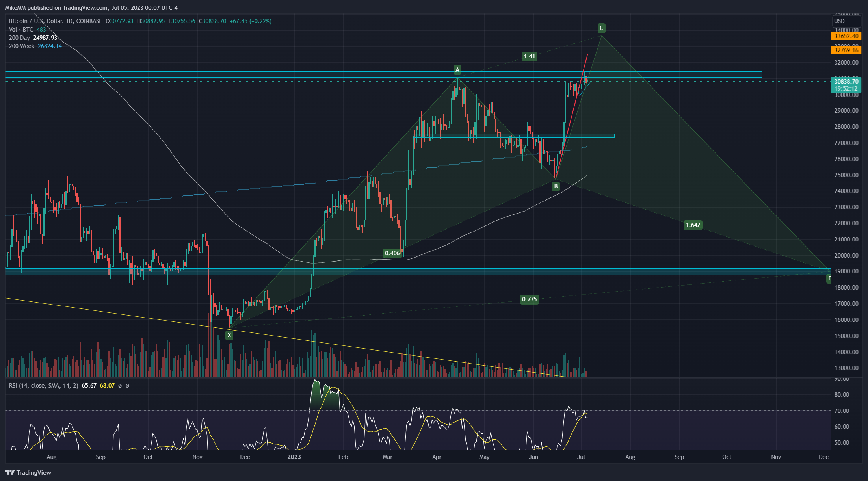Click the pattern point label X
The width and height of the screenshot is (868, 481).
click(229, 335)
